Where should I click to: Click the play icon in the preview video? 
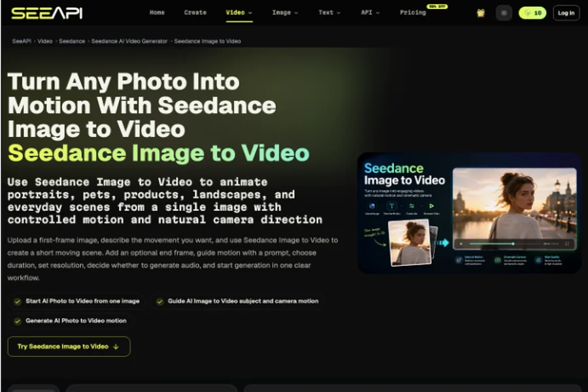461,244
